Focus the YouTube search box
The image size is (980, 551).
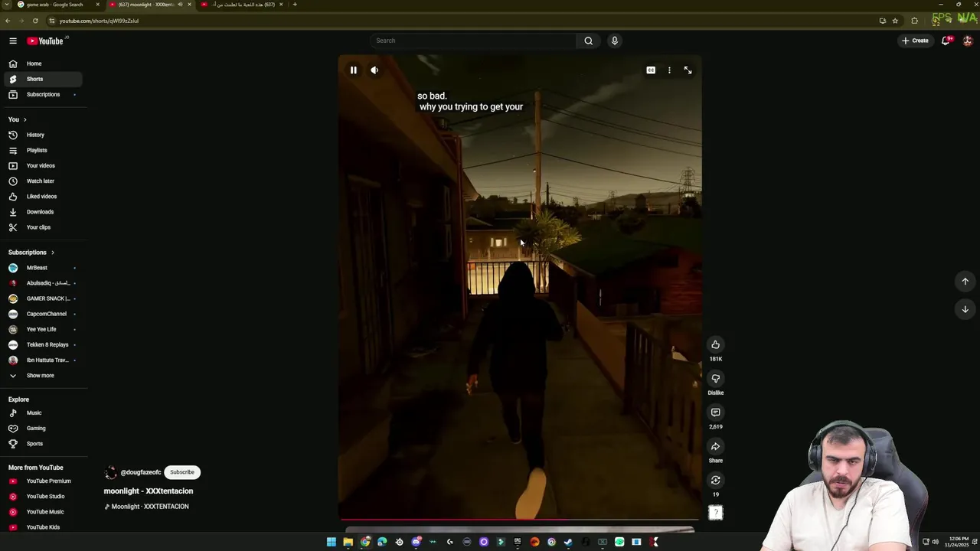coord(472,41)
